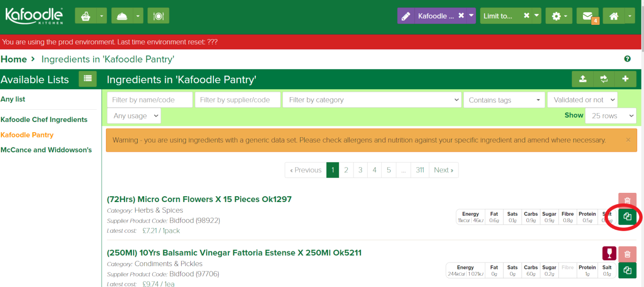Screen dimensions: 644x287
Task: Click the serving cloche icon button
Action: 122,16
